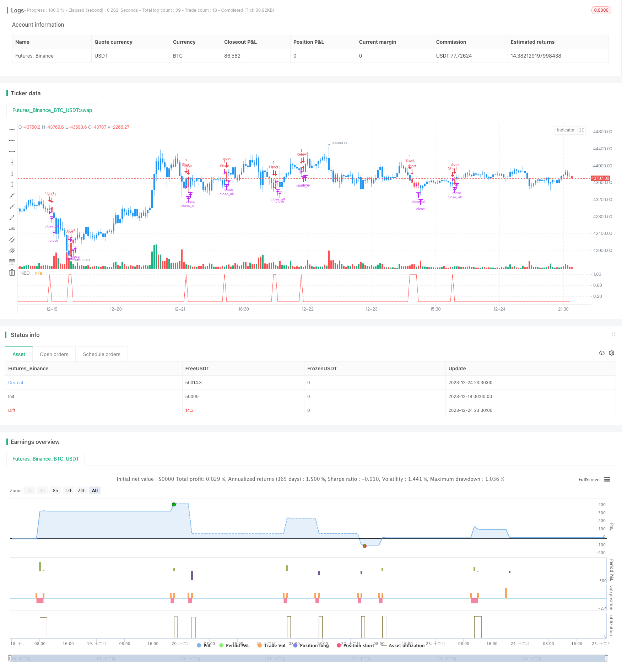Screen dimensions: 622x672
Task: Select the diagonal straight line drawing tool
Action: coord(12,195)
